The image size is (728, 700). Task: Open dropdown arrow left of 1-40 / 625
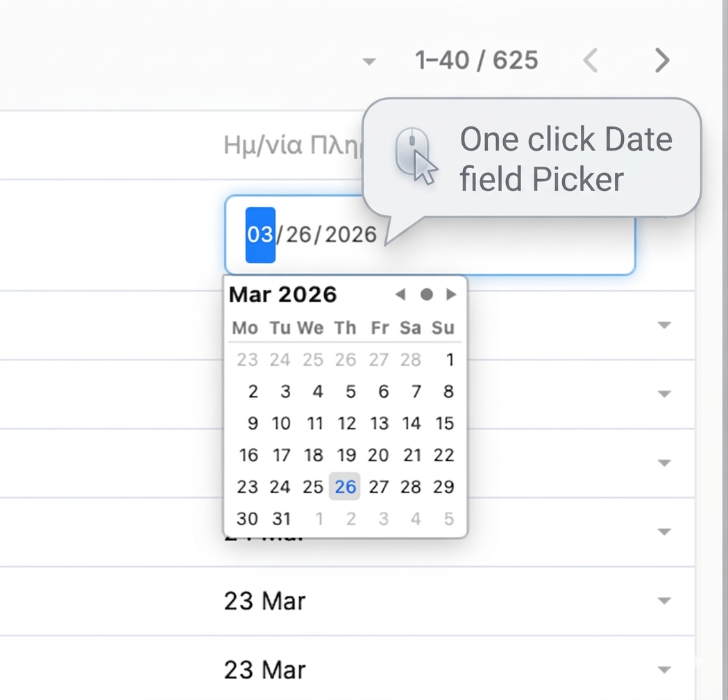tap(369, 62)
